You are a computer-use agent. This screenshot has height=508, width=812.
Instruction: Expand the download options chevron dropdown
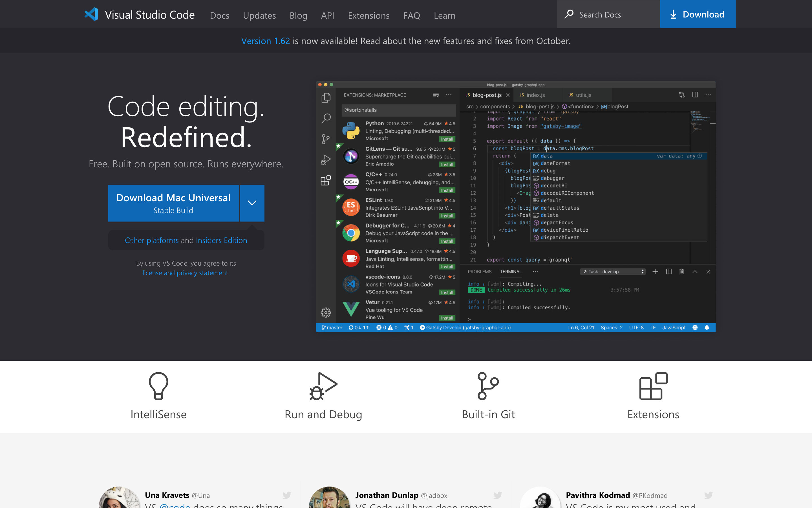pos(252,203)
